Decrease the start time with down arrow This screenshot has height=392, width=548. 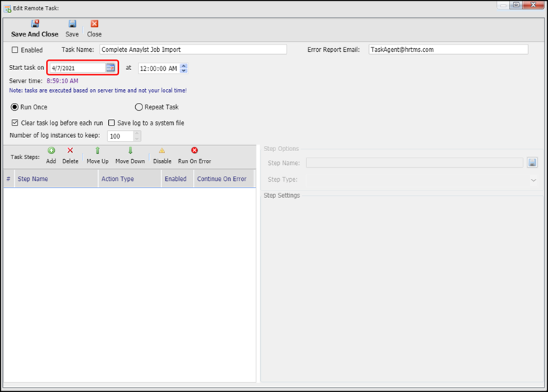(183, 71)
